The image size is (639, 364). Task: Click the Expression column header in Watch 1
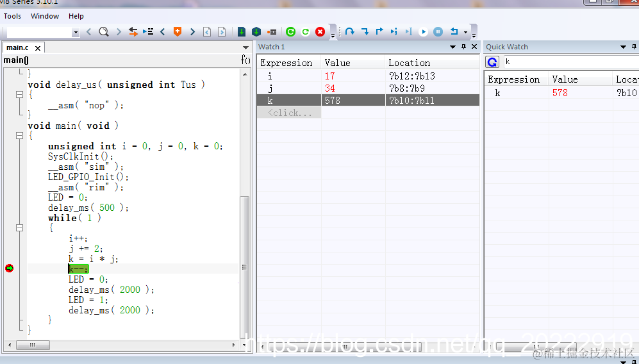[289, 63]
